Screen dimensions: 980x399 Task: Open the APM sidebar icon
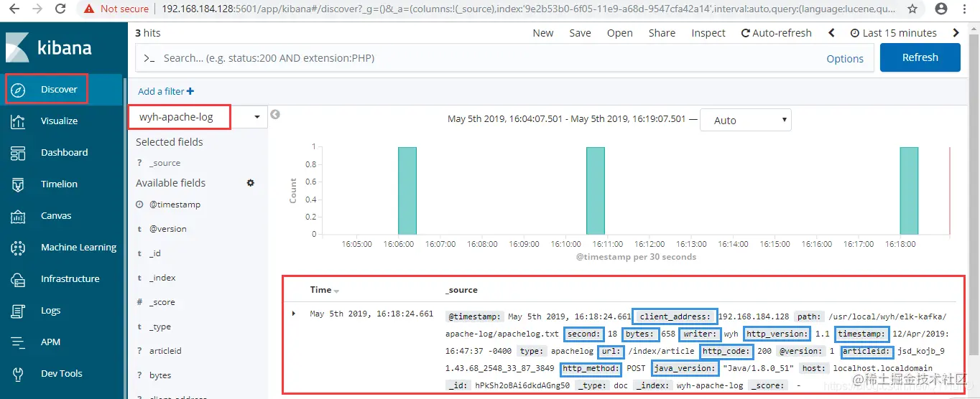(19, 342)
